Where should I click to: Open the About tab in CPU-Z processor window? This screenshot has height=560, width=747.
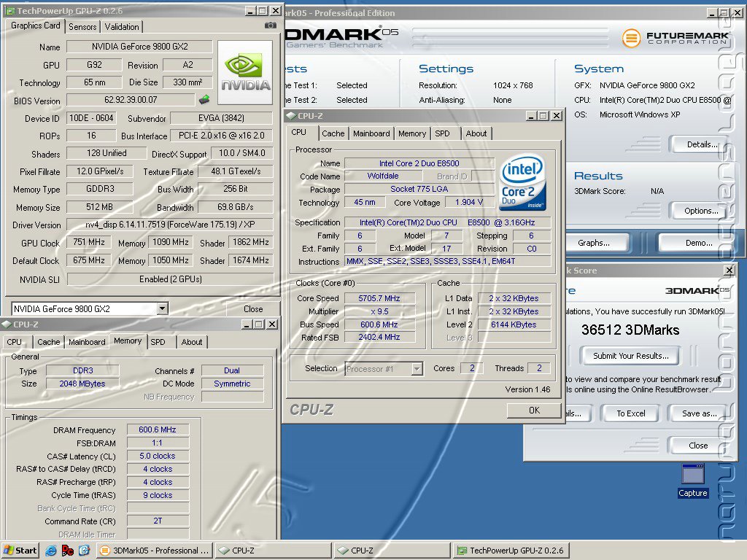coord(476,134)
